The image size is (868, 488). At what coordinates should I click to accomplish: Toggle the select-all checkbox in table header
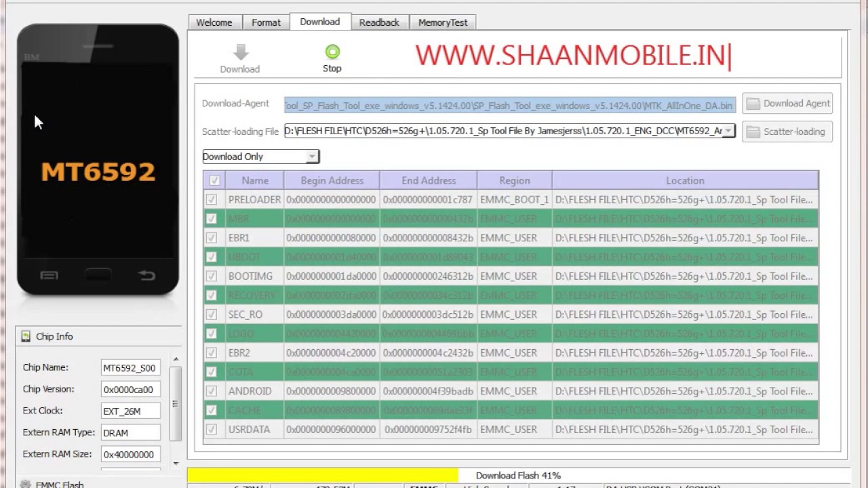tap(214, 180)
